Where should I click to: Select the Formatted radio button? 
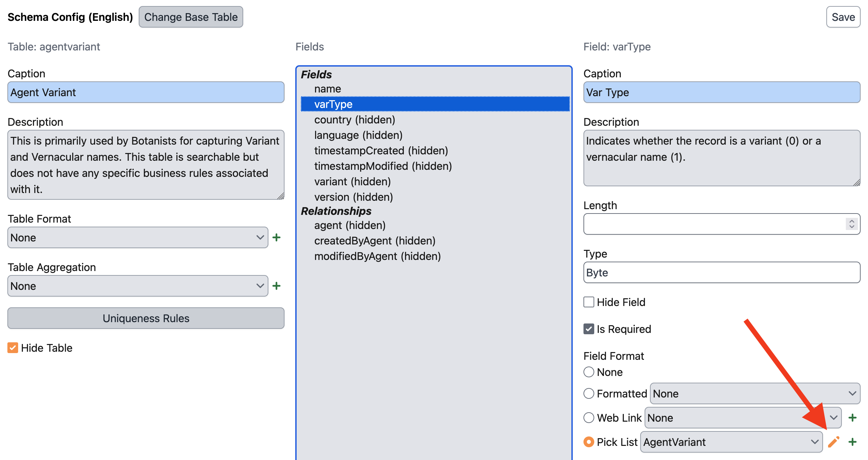(x=589, y=393)
